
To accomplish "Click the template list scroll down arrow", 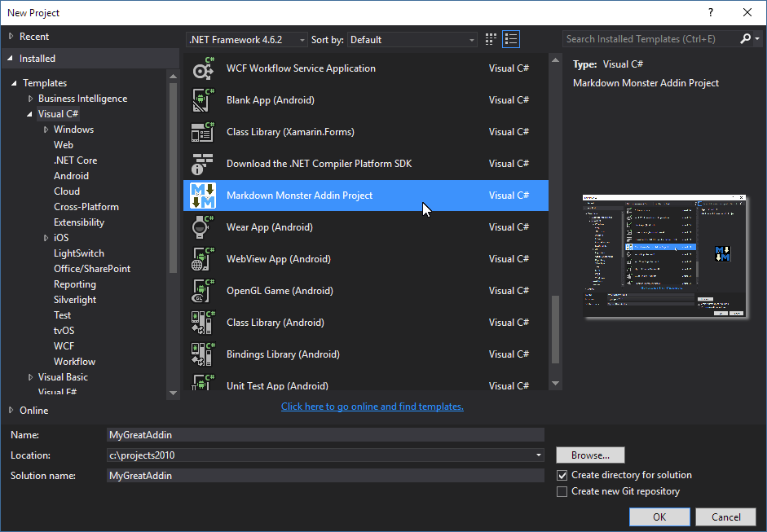I will pyautogui.click(x=555, y=384).
